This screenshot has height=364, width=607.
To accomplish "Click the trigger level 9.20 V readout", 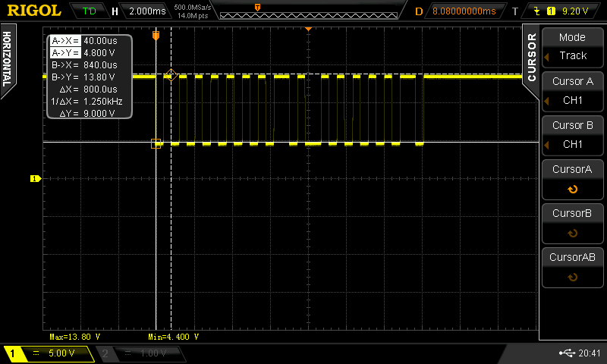I will (575, 11).
